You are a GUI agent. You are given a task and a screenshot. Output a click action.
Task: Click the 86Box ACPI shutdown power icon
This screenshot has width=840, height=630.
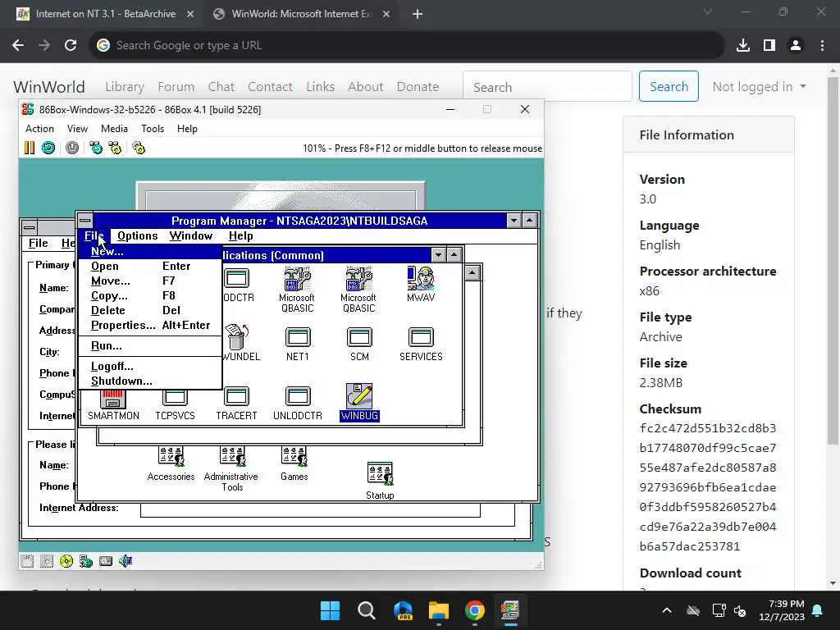click(72, 148)
